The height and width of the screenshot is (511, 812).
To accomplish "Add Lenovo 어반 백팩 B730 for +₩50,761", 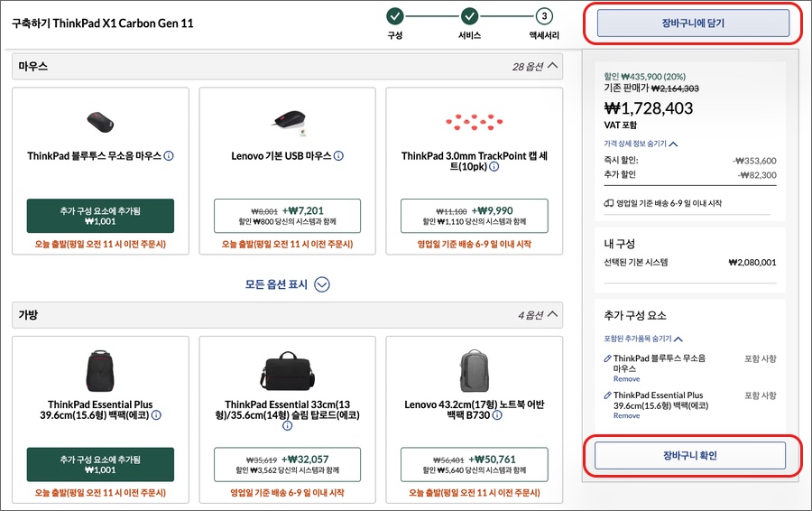I will 474,465.
